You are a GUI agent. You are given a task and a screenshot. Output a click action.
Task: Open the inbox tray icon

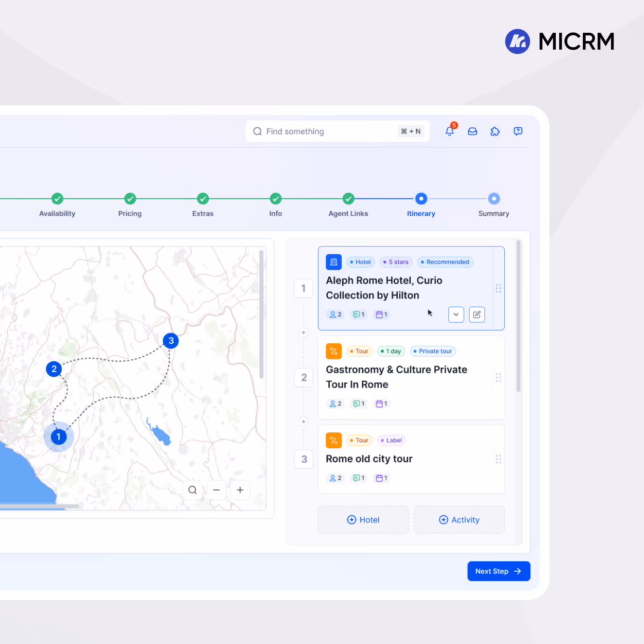[x=472, y=131]
